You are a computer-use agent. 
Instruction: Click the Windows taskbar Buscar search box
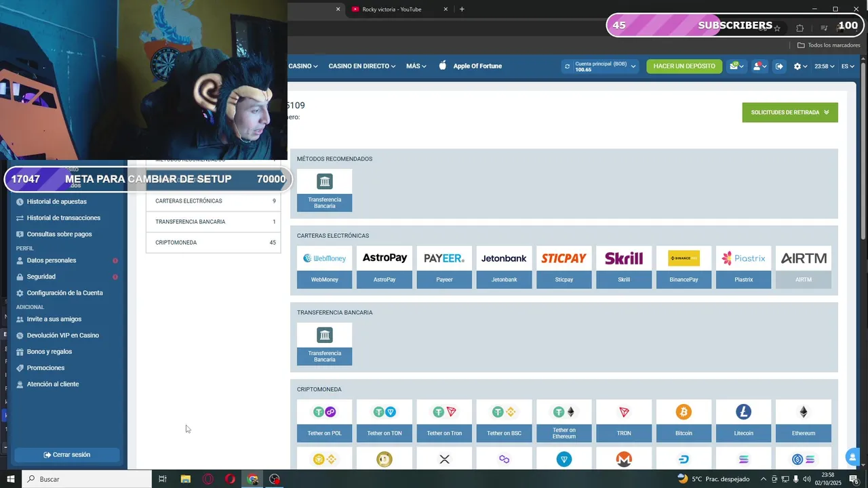87,479
